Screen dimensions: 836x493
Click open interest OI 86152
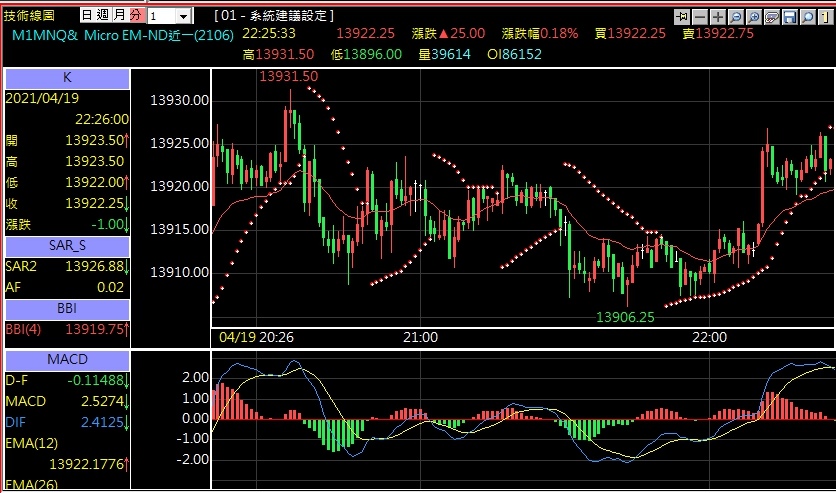[514, 54]
